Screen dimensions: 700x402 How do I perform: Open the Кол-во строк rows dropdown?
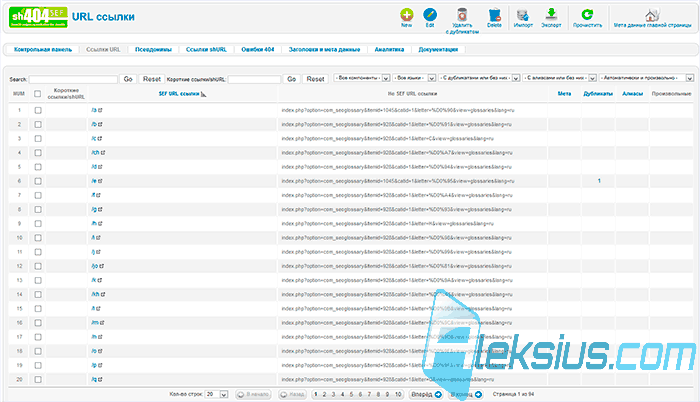tap(217, 394)
